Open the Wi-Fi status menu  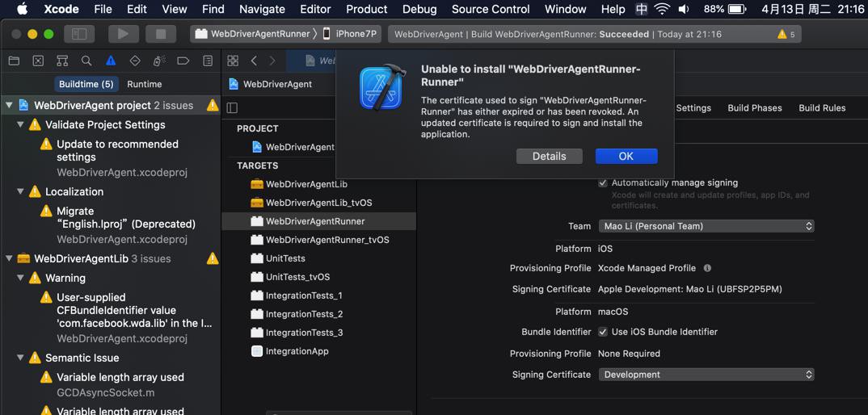[661, 9]
